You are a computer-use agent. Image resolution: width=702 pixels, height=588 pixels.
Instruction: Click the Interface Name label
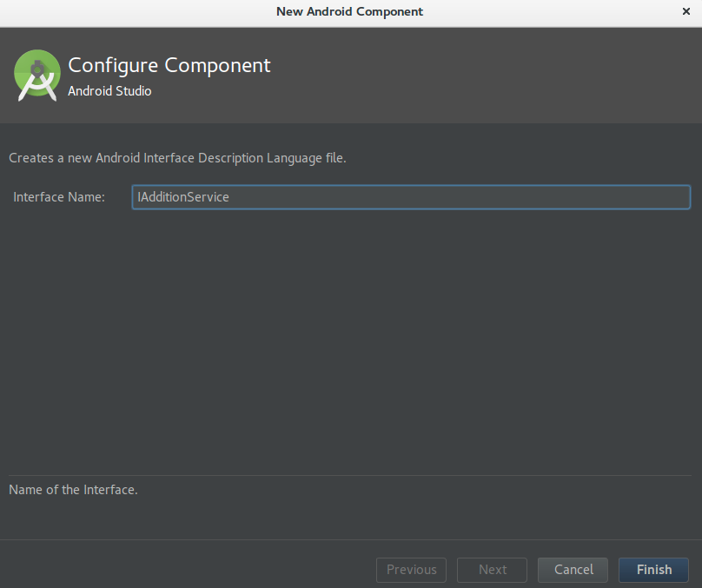pos(59,197)
